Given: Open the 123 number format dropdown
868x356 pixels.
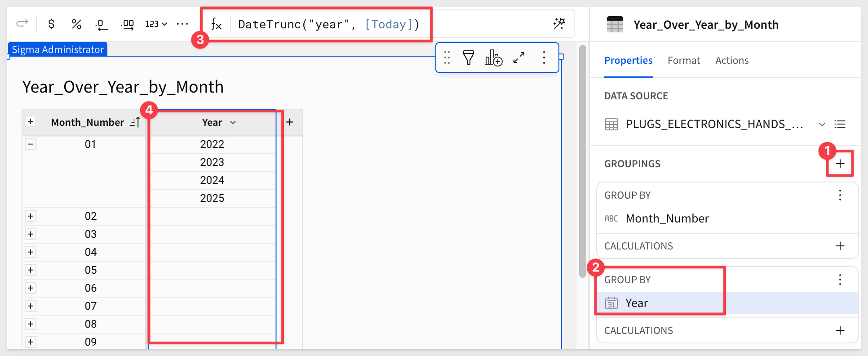Looking at the screenshot, I should pyautogui.click(x=156, y=24).
